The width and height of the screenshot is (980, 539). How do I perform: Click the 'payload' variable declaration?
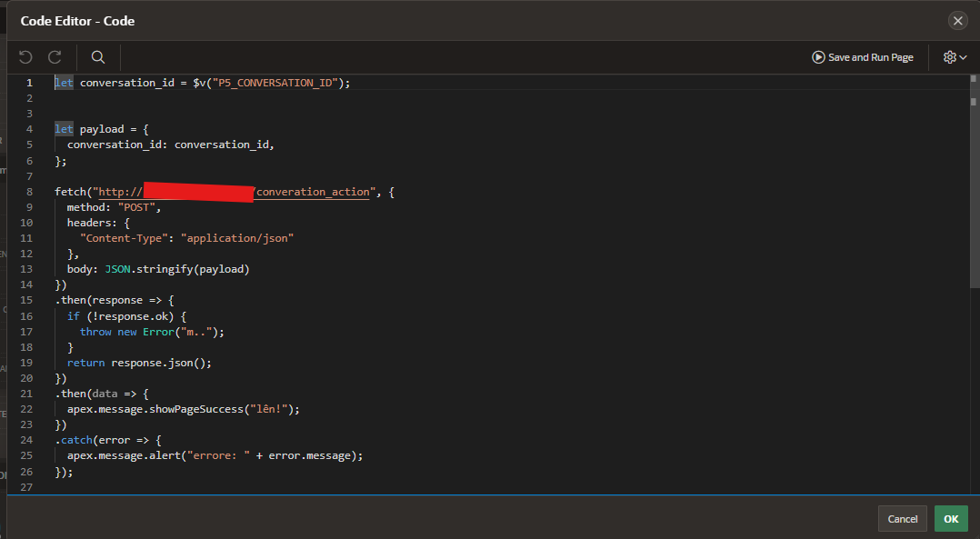[x=102, y=129]
